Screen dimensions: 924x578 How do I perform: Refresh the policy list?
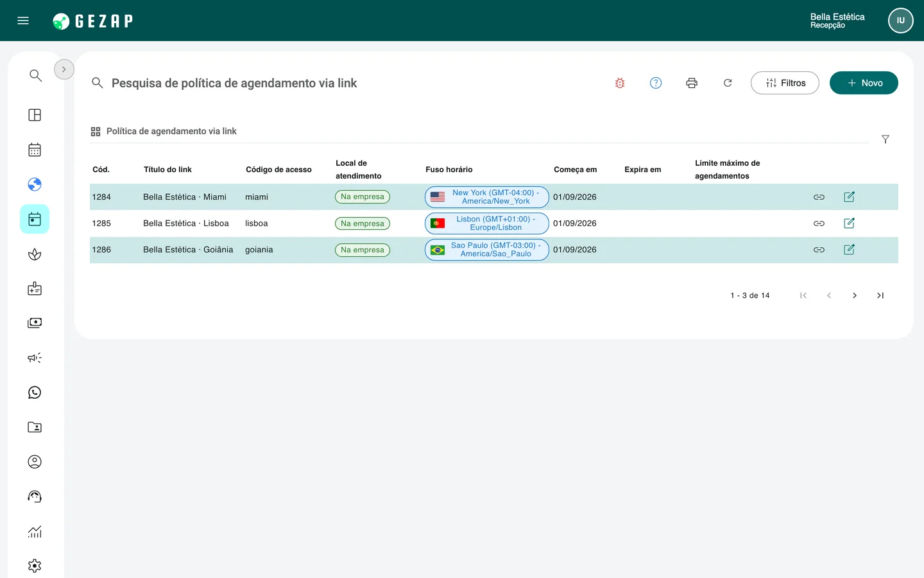728,83
